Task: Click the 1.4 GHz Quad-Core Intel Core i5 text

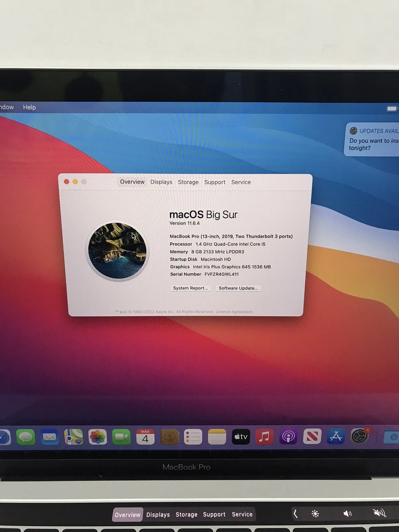Action: click(231, 244)
